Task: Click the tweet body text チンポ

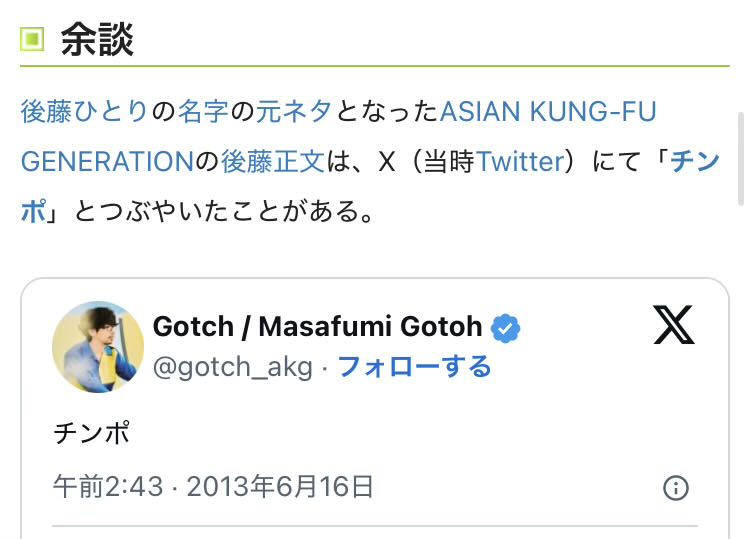Action: (x=91, y=434)
